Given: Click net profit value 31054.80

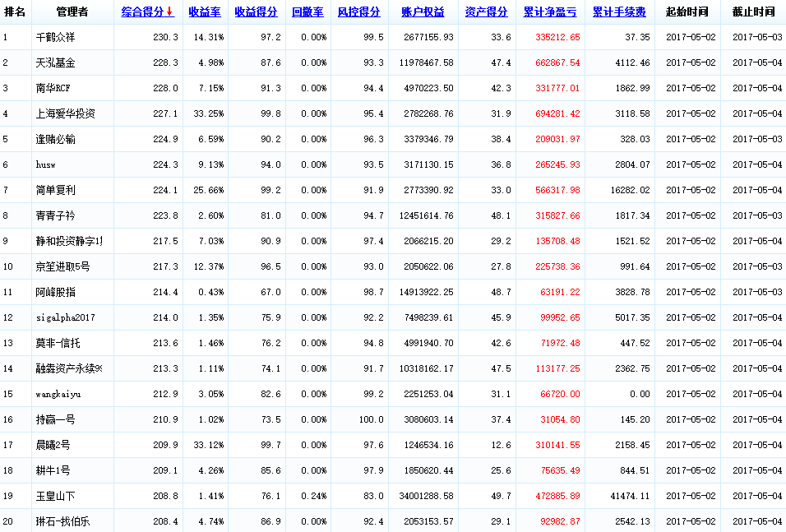Looking at the screenshot, I should [x=560, y=419].
